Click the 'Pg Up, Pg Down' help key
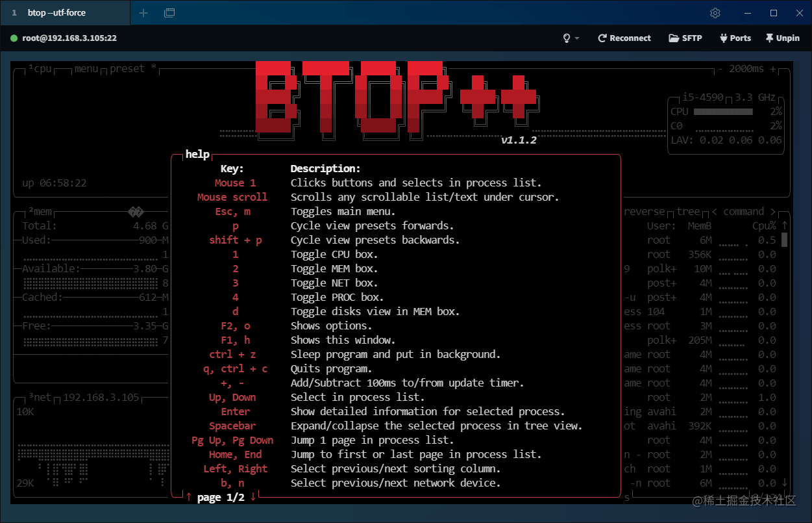 tap(232, 440)
